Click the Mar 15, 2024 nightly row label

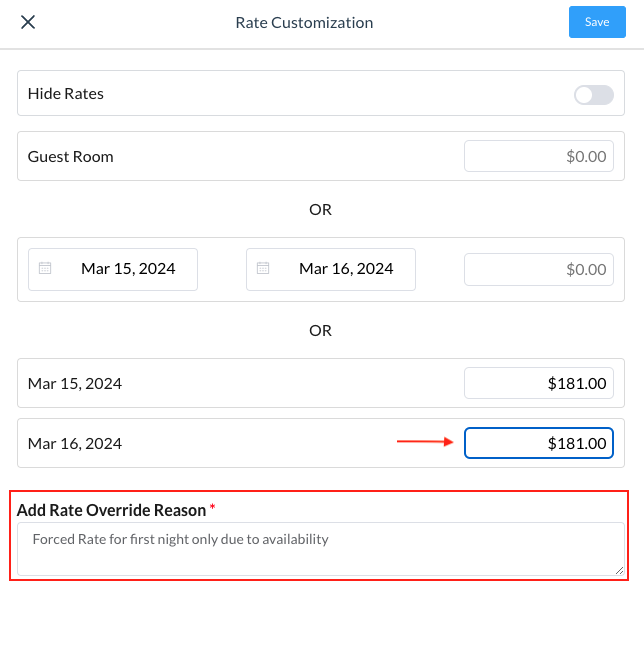(x=75, y=383)
